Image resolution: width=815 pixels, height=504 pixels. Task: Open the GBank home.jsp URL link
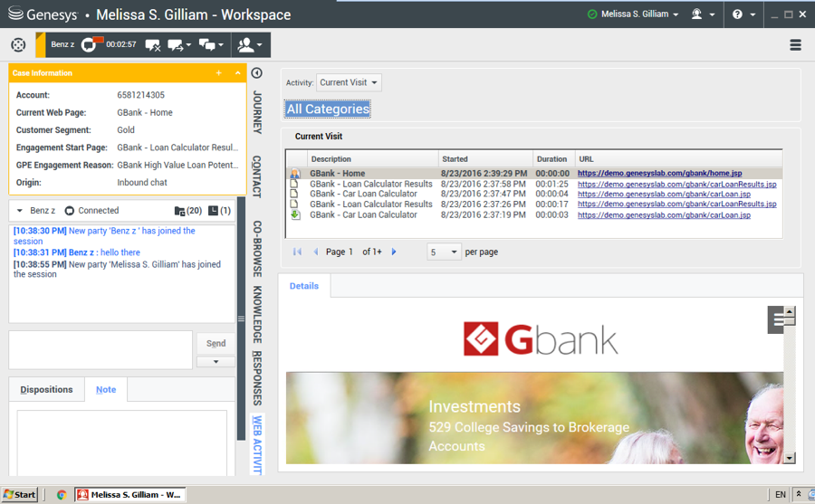point(659,174)
